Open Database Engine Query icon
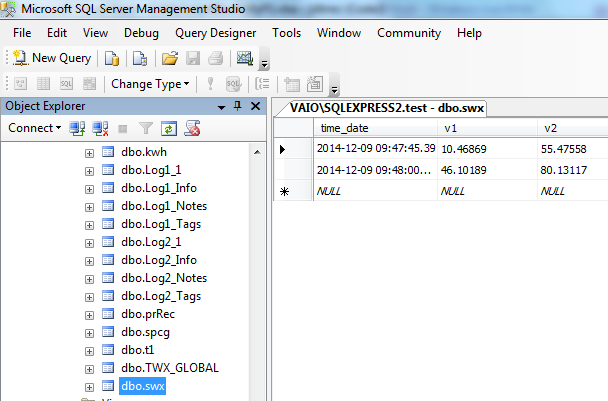The height and width of the screenshot is (401, 608). pos(112,59)
